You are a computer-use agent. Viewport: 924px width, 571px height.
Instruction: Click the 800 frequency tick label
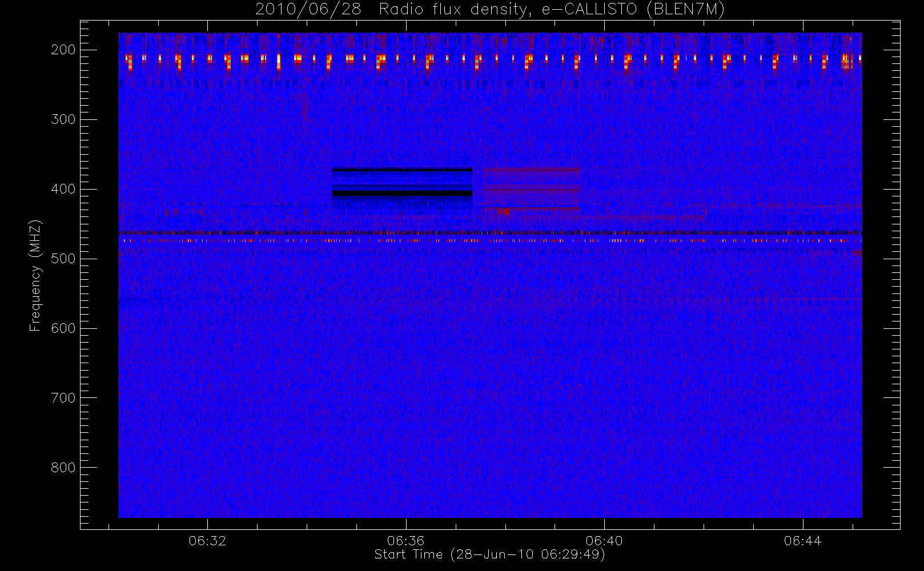point(63,468)
